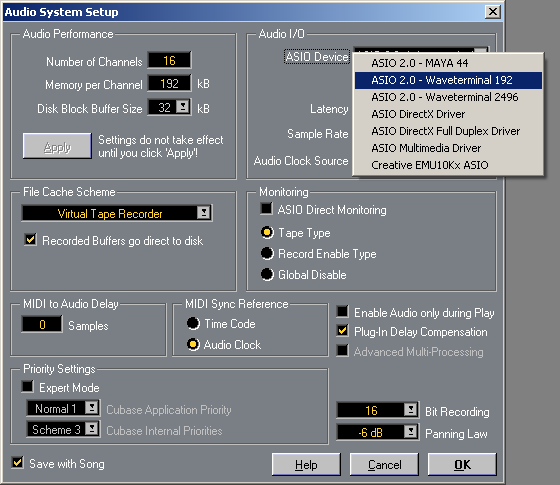Select Global Disable monitoring radio
The width and height of the screenshot is (560, 485).
point(267,274)
